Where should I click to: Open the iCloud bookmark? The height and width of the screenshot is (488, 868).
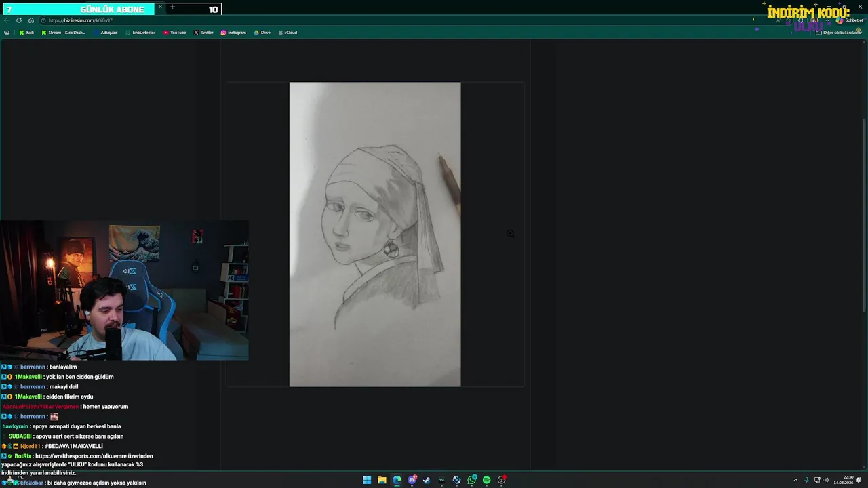pyautogui.click(x=288, y=33)
